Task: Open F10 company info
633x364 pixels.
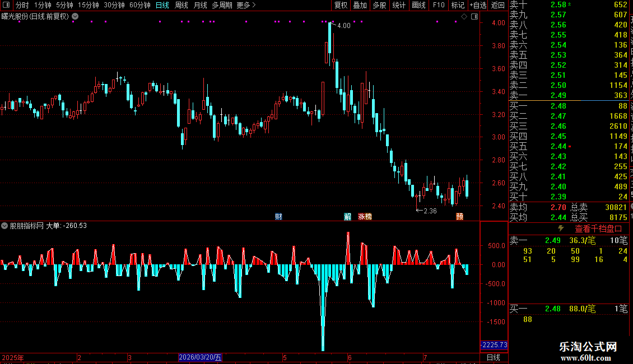Action: pyautogui.click(x=439, y=5)
